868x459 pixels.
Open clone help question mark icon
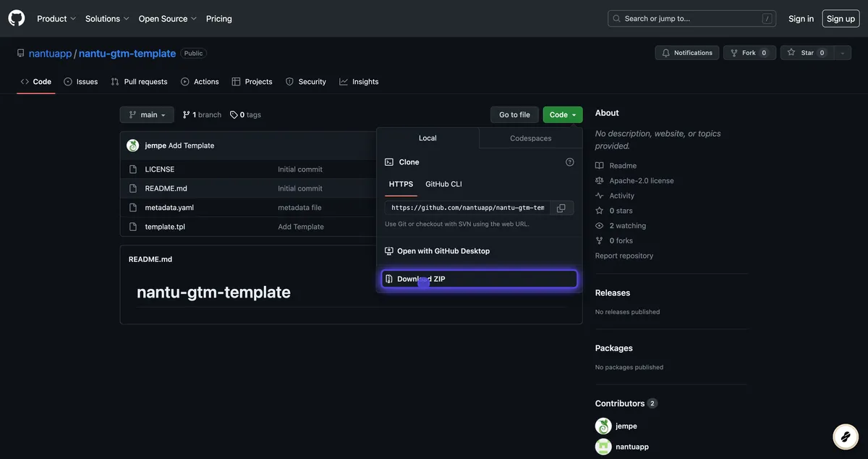570,162
